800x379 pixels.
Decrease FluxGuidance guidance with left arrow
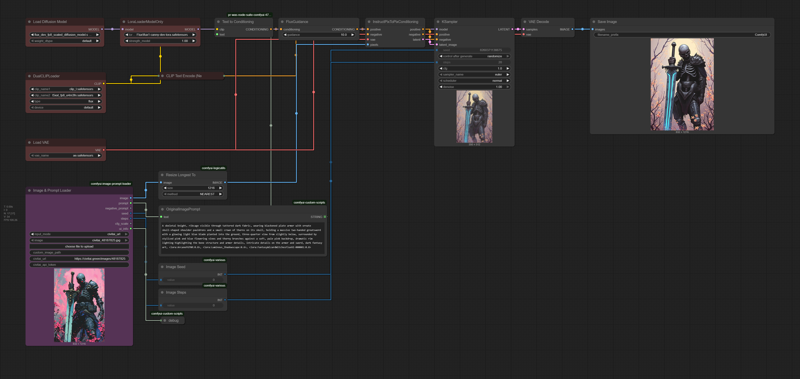[x=286, y=35]
